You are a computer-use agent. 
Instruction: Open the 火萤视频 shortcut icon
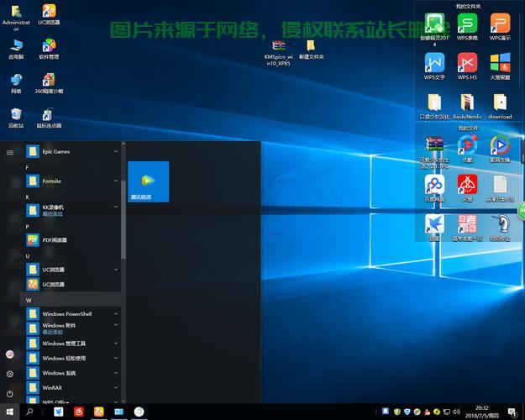click(500, 66)
